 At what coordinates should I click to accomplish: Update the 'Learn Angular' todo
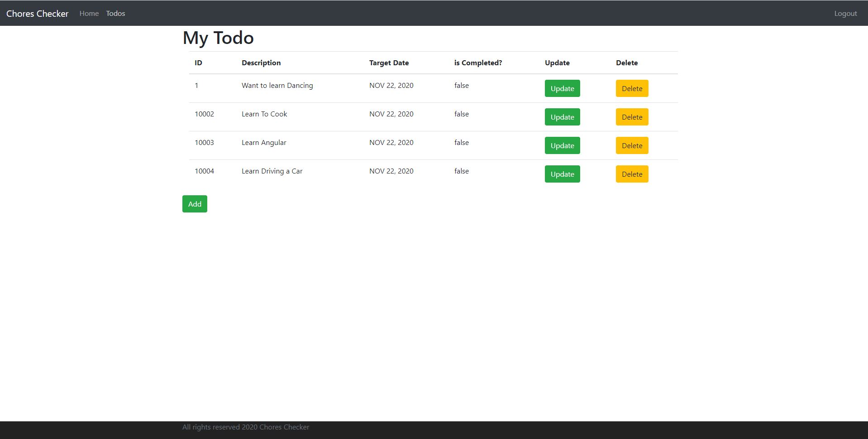pos(562,145)
